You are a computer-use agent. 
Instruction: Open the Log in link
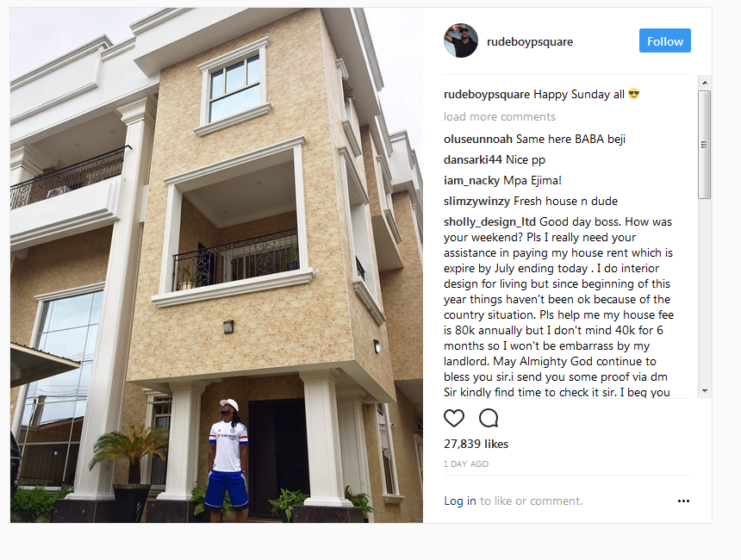[460, 501]
